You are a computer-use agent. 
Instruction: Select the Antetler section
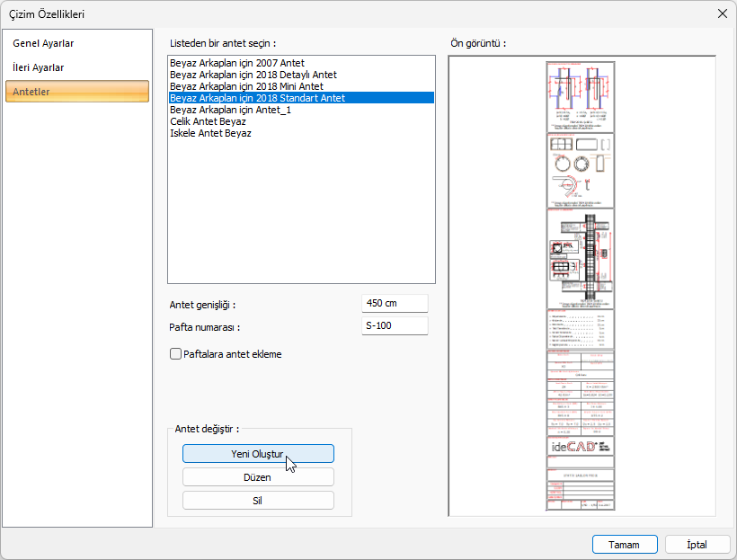32,92
